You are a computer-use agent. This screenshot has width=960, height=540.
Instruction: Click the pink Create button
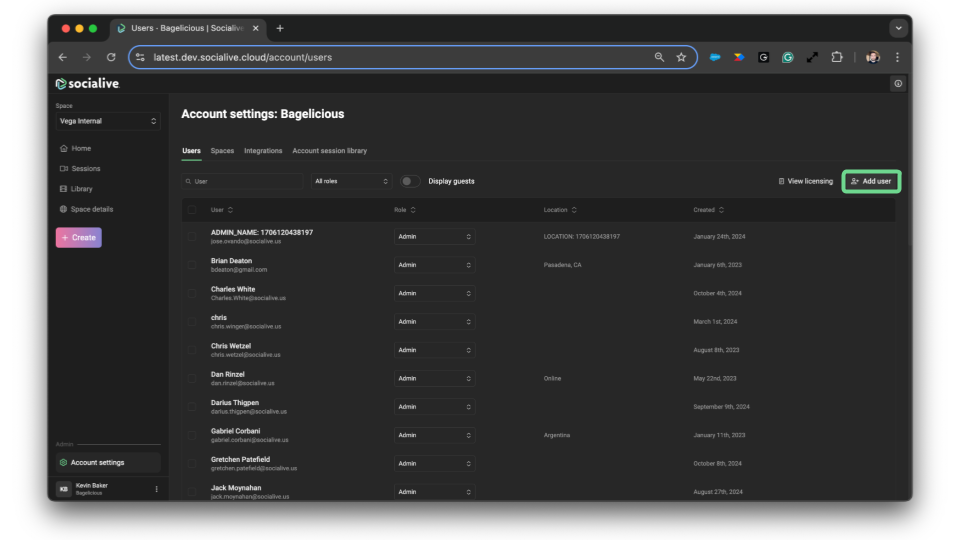click(x=79, y=238)
